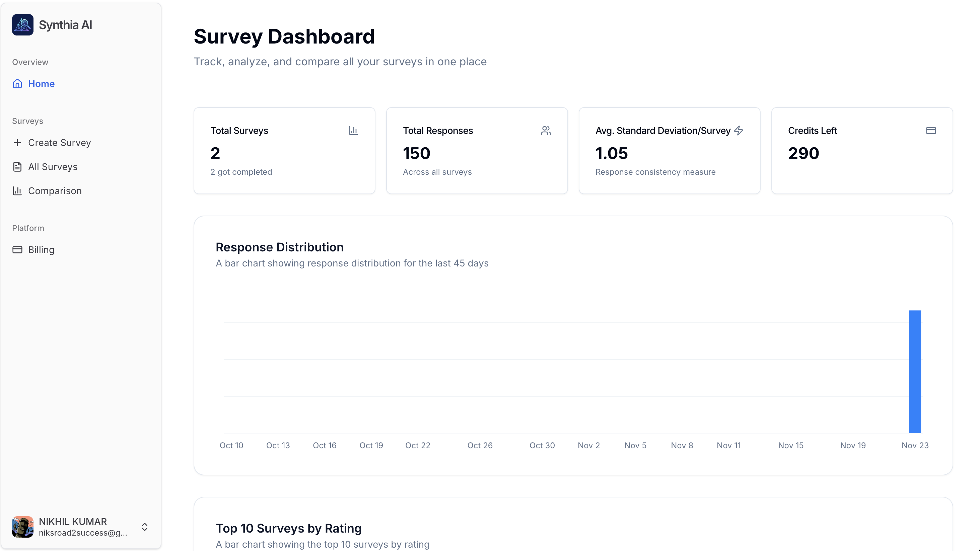Click the Home house icon

pos(17,84)
